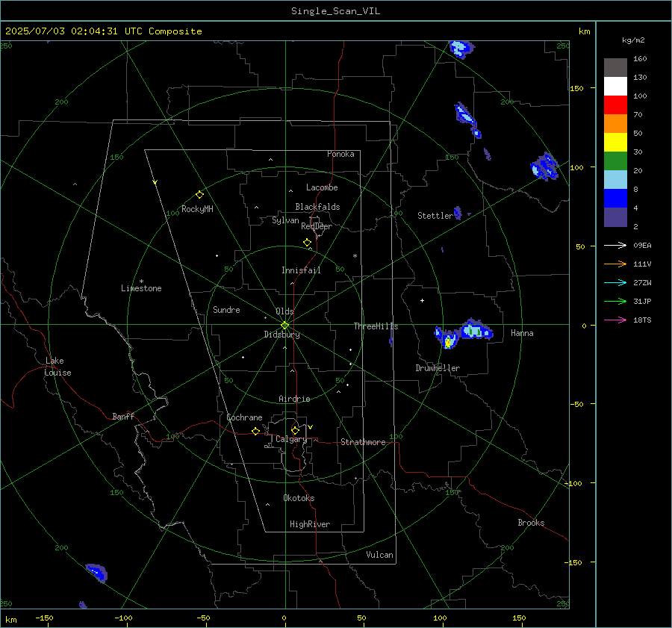This screenshot has width=672, height=628.
Task: Click the Okotoks city label
Action: (x=299, y=498)
